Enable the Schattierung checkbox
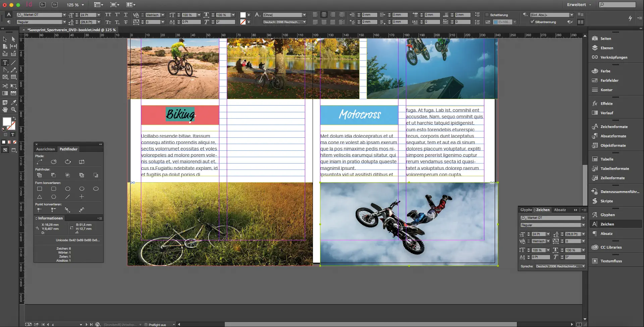The image size is (644, 327). click(x=487, y=15)
